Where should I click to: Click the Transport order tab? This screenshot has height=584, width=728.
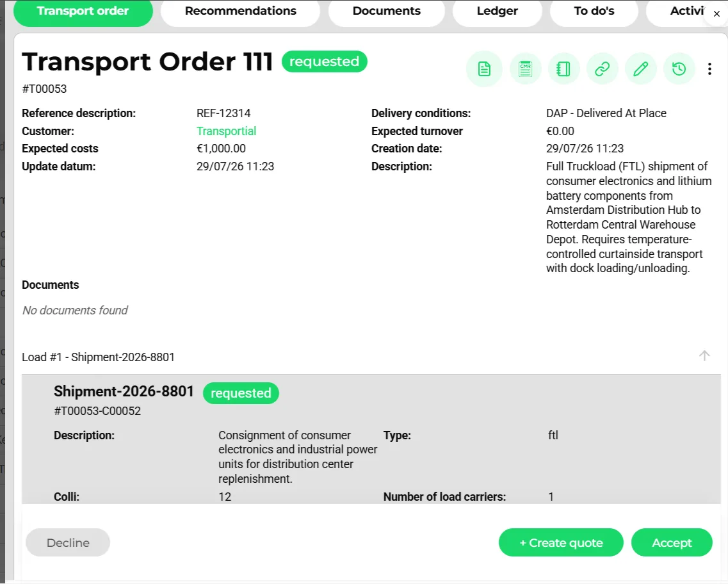tap(83, 11)
